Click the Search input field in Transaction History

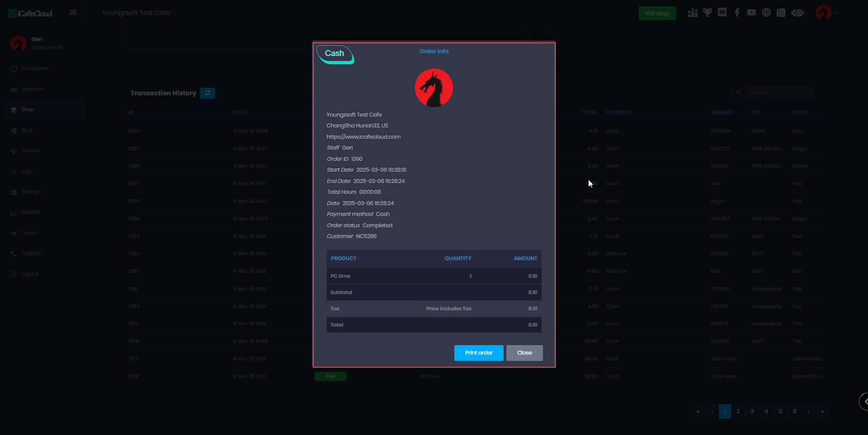780,93
